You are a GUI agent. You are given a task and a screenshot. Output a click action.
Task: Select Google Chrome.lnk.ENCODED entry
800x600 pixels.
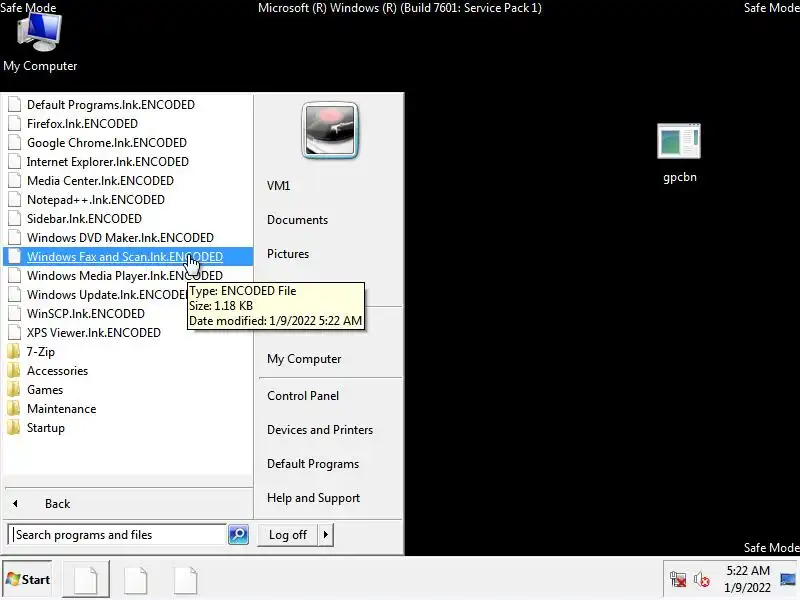107,142
